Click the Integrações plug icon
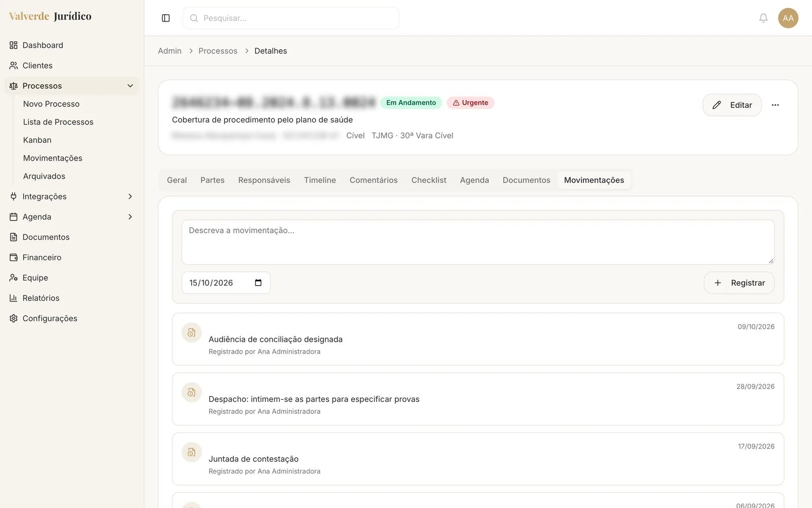This screenshot has width=812, height=508. pos(14,197)
